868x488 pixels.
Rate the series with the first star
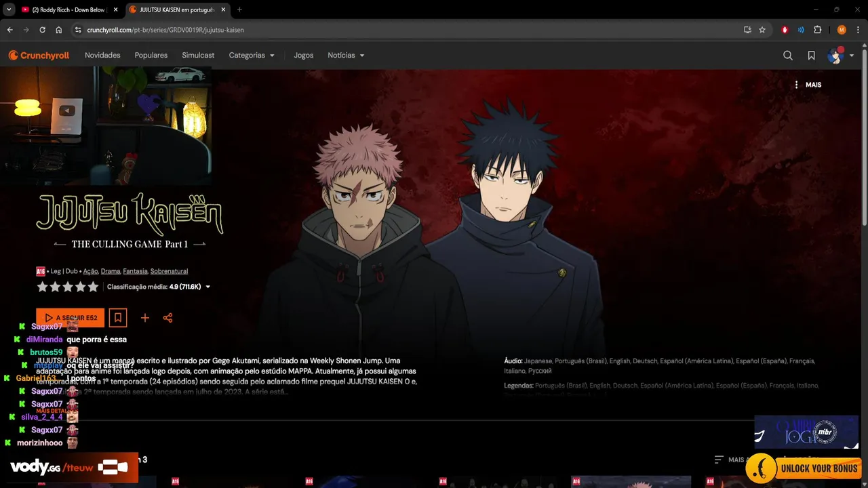(x=42, y=287)
